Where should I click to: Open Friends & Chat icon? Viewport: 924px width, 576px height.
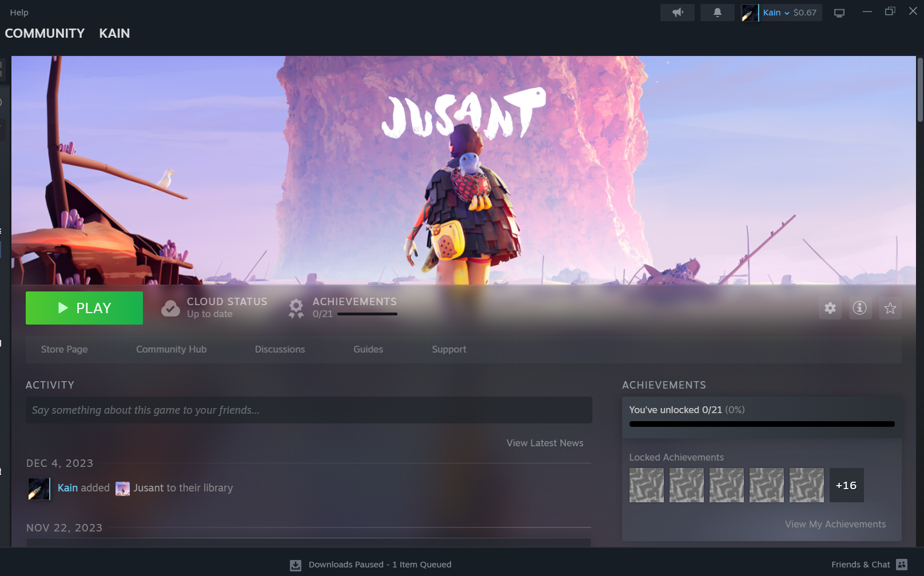tap(902, 565)
